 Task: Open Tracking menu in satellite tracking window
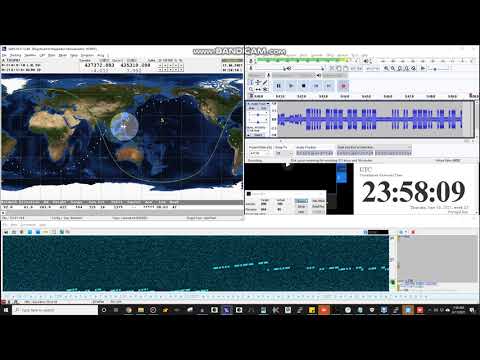16,55
